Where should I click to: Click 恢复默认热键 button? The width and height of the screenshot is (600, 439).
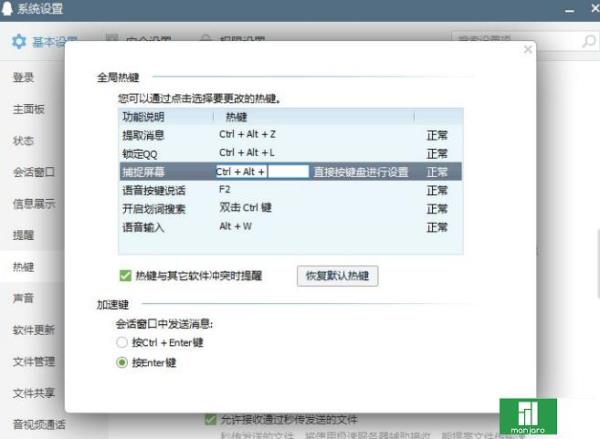pyautogui.click(x=338, y=276)
